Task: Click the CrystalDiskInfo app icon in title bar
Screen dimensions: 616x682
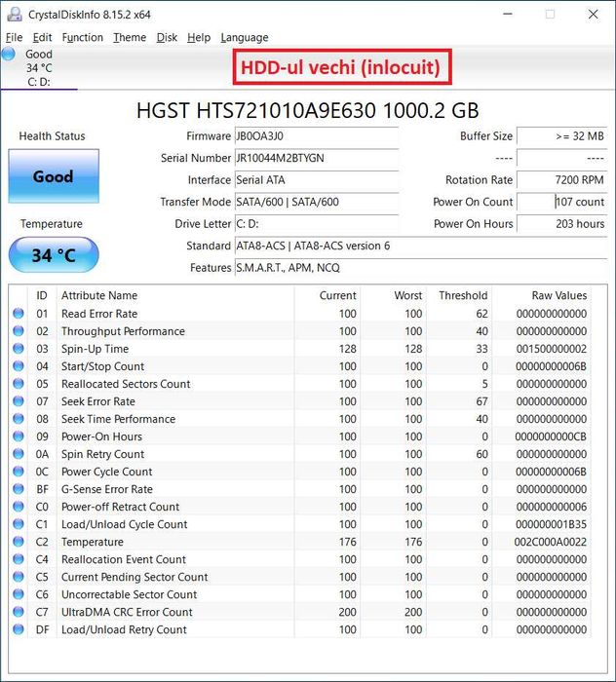Action: [15, 14]
